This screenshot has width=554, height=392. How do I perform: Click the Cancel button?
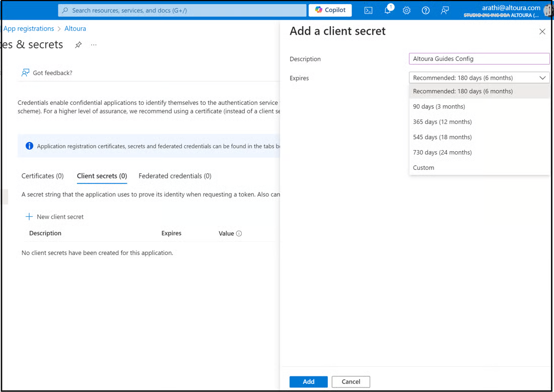click(x=351, y=381)
